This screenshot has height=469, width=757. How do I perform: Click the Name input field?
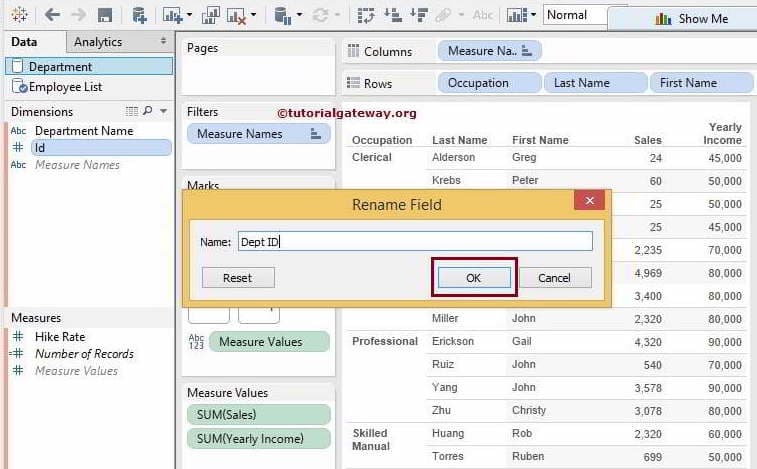415,241
